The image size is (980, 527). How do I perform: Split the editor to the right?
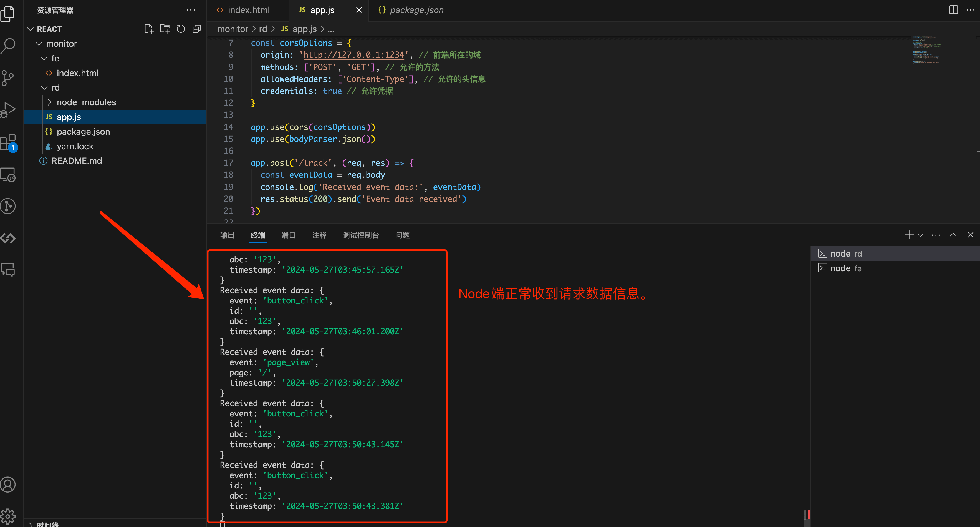pos(953,10)
